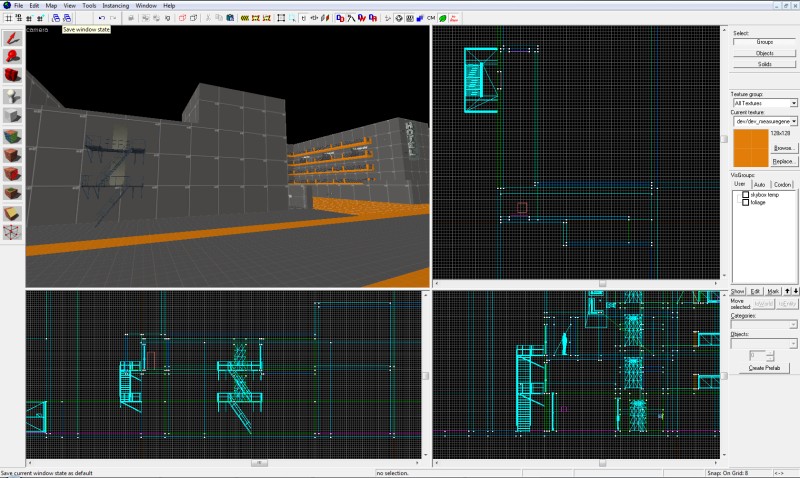The height and width of the screenshot is (478, 800).
Task: Open the File menu
Action: pyautogui.click(x=18, y=6)
